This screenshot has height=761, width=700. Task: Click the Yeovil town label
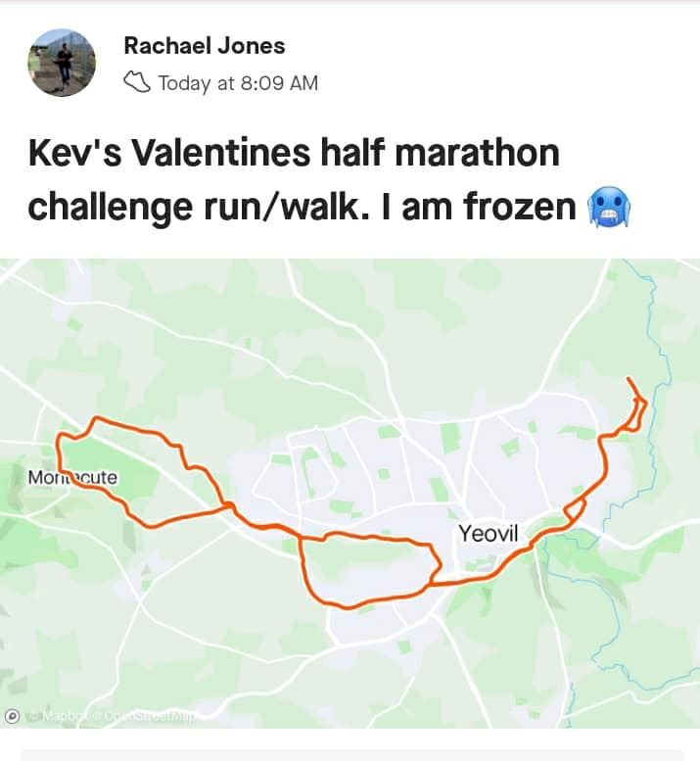click(x=489, y=534)
